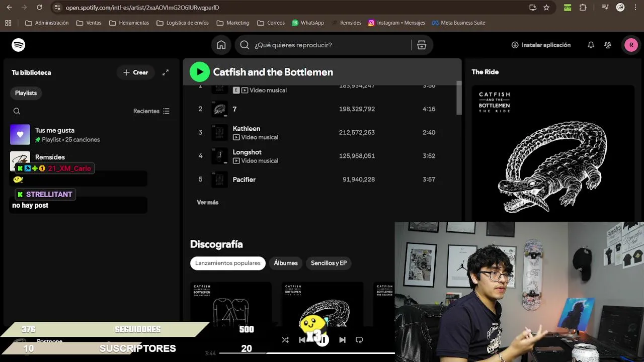Select the Álbumes tab
The width and height of the screenshot is (644, 362).
pyautogui.click(x=286, y=263)
